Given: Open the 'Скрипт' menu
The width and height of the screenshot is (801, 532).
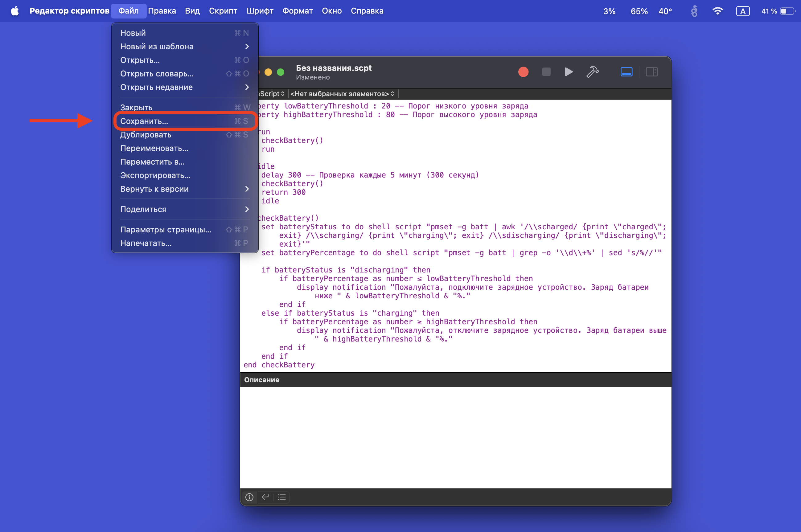Looking at the screenshot, I should click(223, 11).
